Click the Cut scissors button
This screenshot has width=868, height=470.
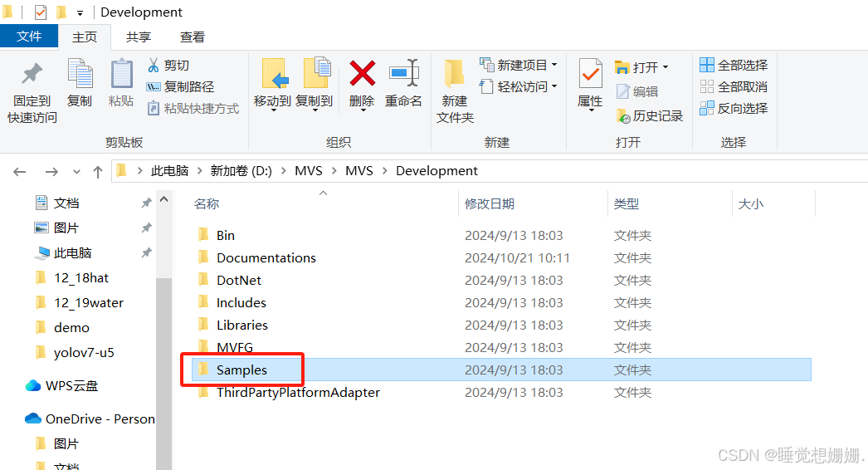pos(168,66)
